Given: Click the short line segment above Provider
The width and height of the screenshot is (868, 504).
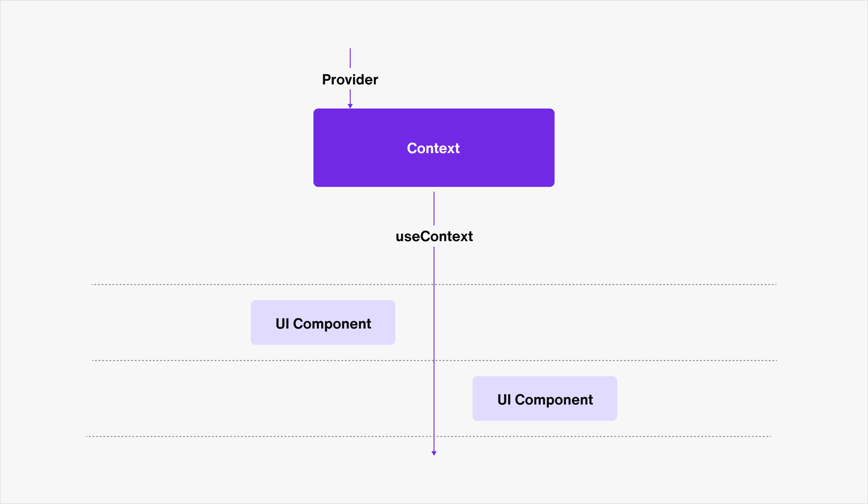Looking at the screenshot, I should coord(350,58).
